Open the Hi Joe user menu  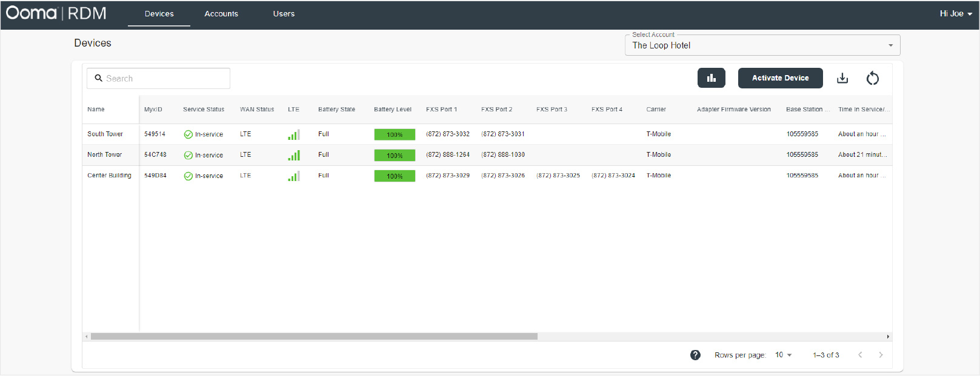tap(955, 13)
